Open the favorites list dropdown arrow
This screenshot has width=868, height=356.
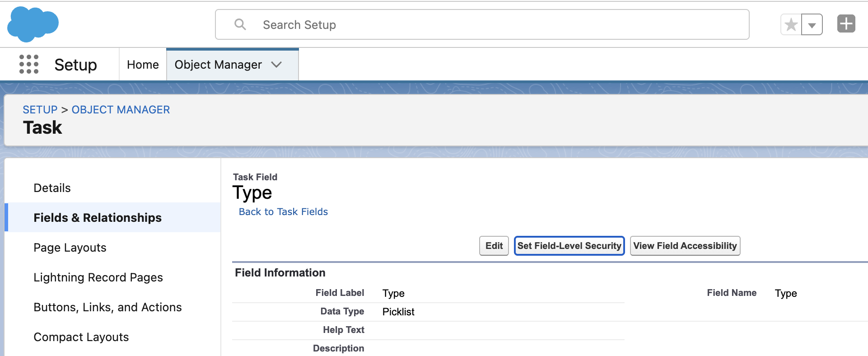tap(812, 25)
